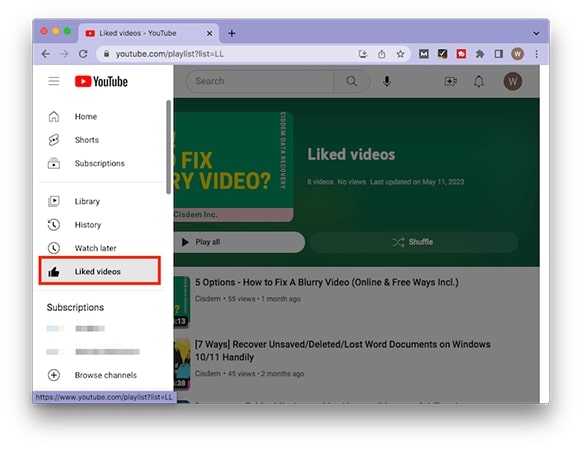Open Shorts in the sidebar
Viewport: 582px width, 450px height.
(101, 140)
